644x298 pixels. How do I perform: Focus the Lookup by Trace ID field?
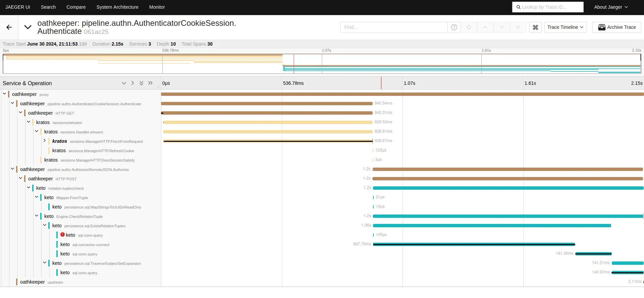point(550,7)
